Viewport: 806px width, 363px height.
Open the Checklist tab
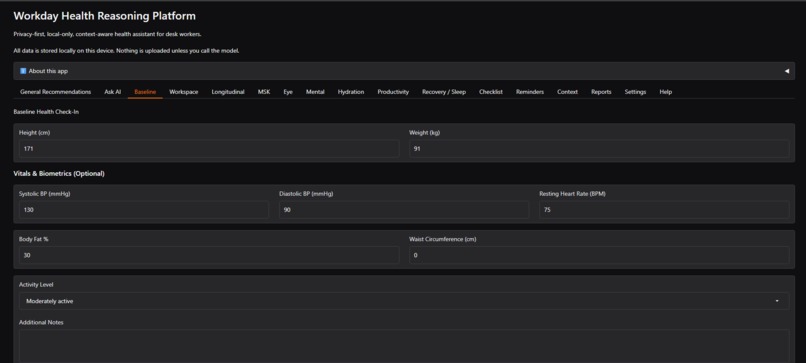point(491,92)
